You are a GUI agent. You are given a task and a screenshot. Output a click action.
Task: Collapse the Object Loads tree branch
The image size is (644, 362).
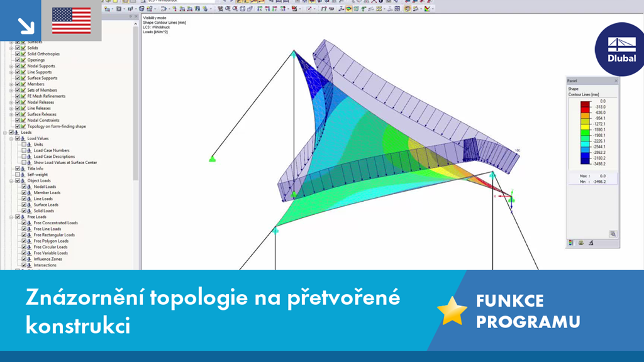11,181
